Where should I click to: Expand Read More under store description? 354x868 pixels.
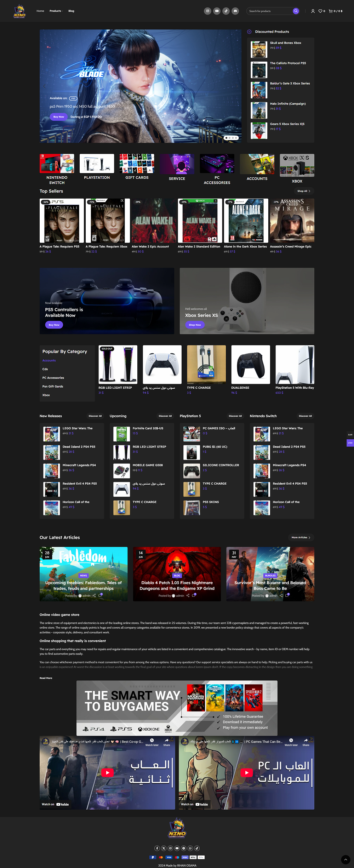tap(46, 678)
